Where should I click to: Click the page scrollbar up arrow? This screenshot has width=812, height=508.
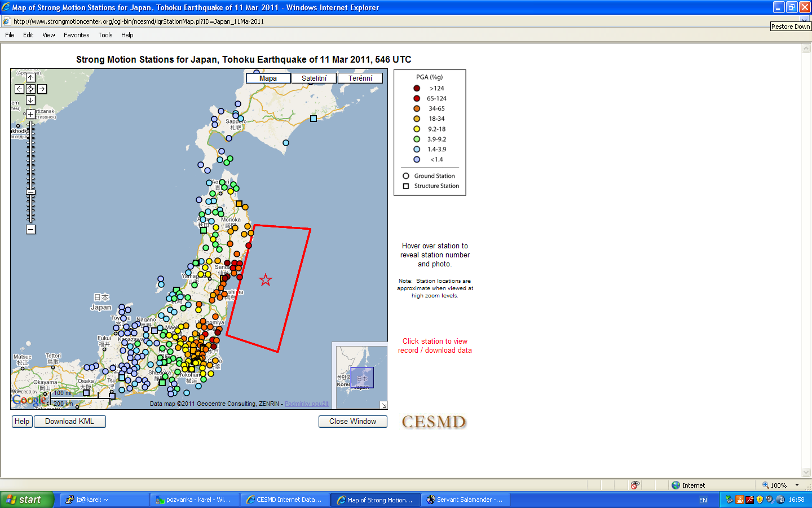coord(806,49)
